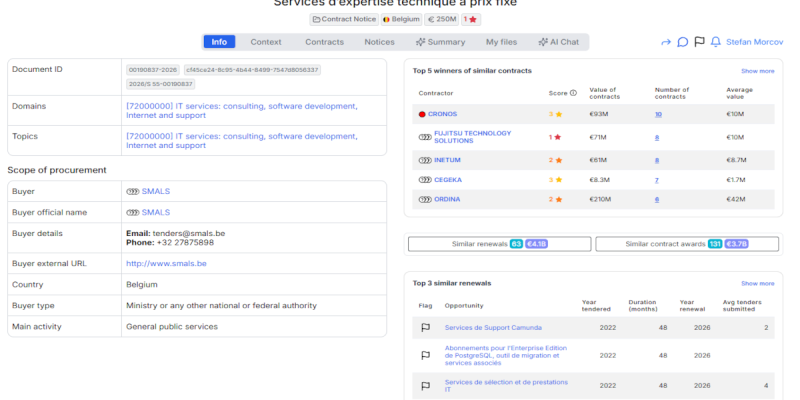Open ORDINA contractor link

(447, 199)
